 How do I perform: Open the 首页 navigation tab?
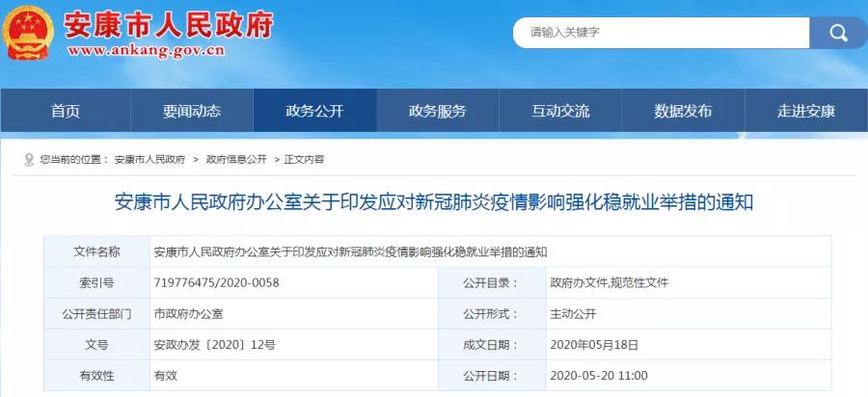pos(66,111)
